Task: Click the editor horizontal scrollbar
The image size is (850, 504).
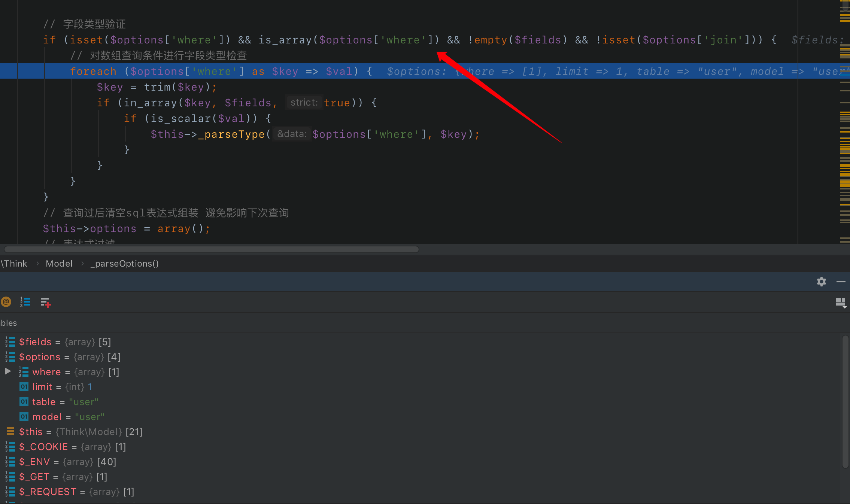Action: coord(212,249)
